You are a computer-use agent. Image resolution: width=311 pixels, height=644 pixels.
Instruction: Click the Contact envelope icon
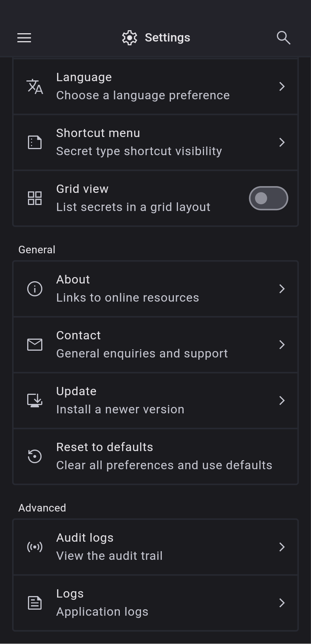tap(35, 345)
